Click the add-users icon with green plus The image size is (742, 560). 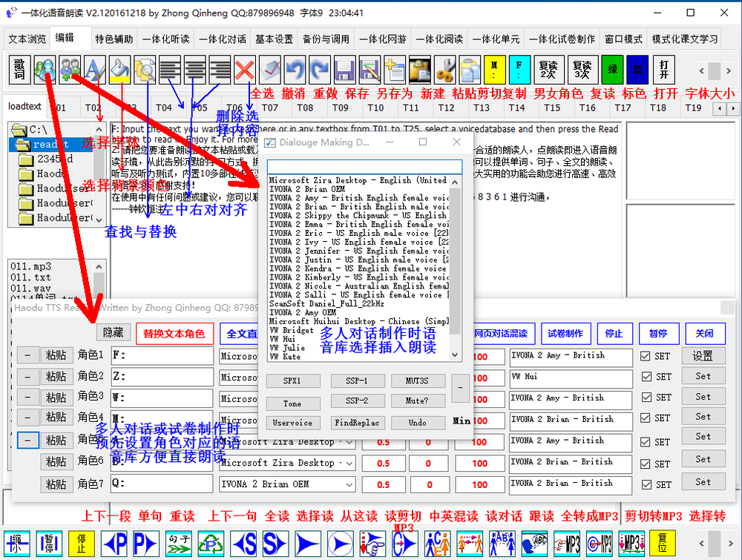(x=70, y=70)
